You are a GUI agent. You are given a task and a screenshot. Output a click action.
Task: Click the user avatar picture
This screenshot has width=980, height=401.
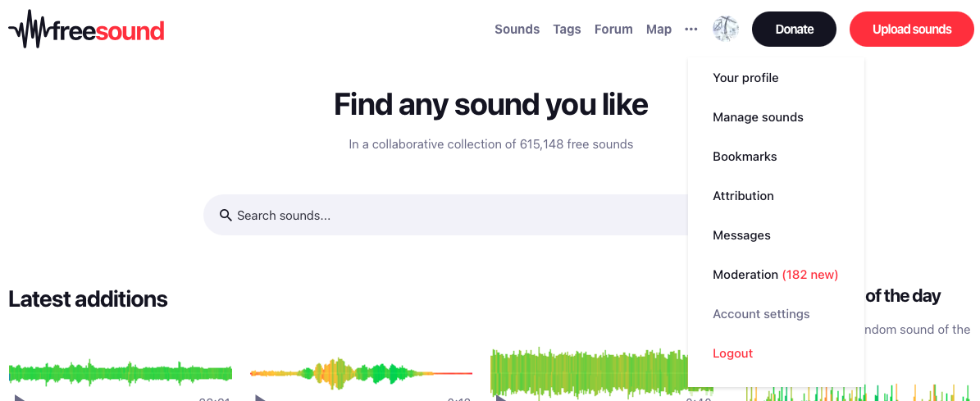tap(726, 30)
